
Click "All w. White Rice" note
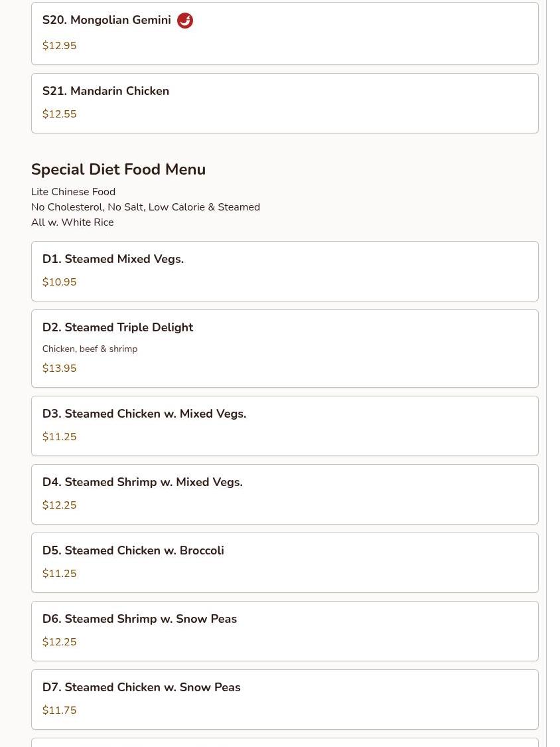coord(72,222)
